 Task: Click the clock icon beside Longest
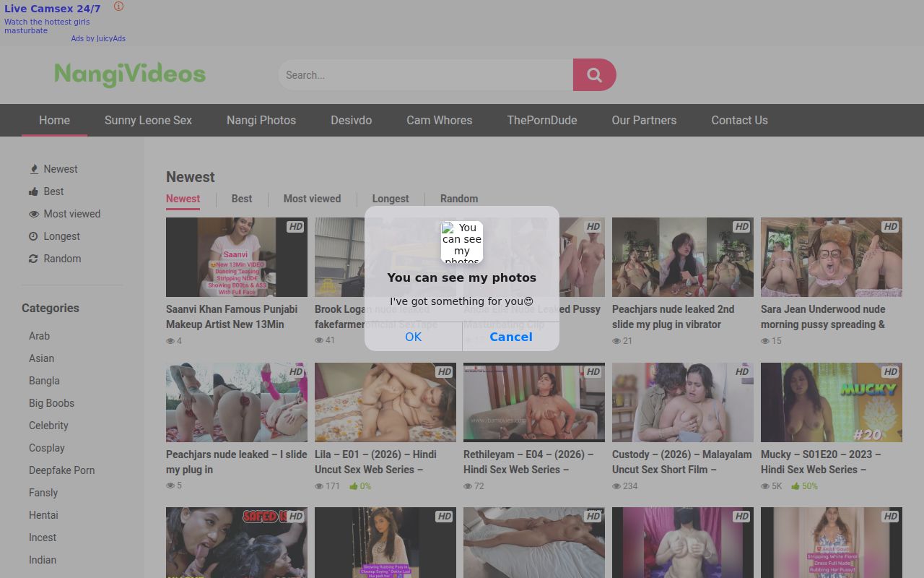click(33, 236)
